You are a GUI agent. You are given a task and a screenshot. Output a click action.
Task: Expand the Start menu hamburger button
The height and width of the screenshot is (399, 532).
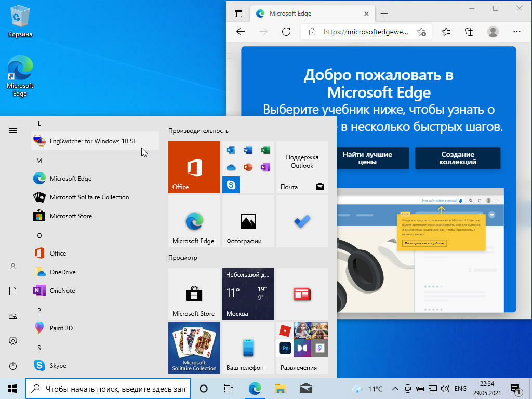coord(13,130)
